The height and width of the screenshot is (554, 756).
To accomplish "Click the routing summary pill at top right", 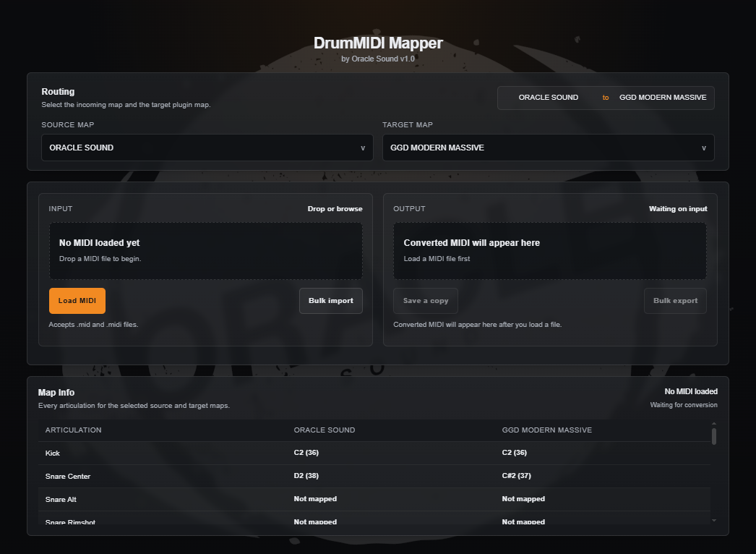I will pos(606,98).
